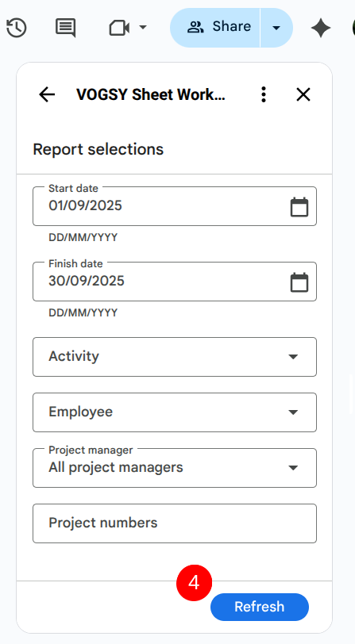Image resolution: width=355 pixels, height=644 pixels.
Task: Open the comments icon
Action: (x=65, y=28)
